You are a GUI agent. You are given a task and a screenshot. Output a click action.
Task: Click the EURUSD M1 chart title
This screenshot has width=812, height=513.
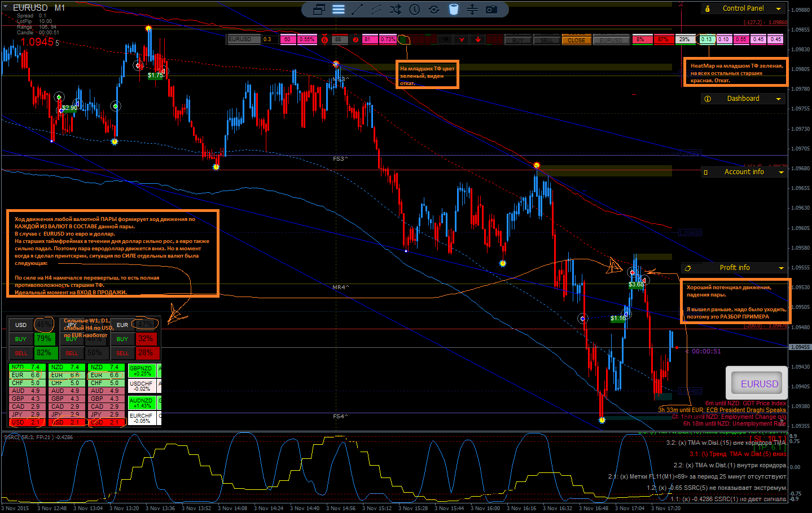click(39, 8)
